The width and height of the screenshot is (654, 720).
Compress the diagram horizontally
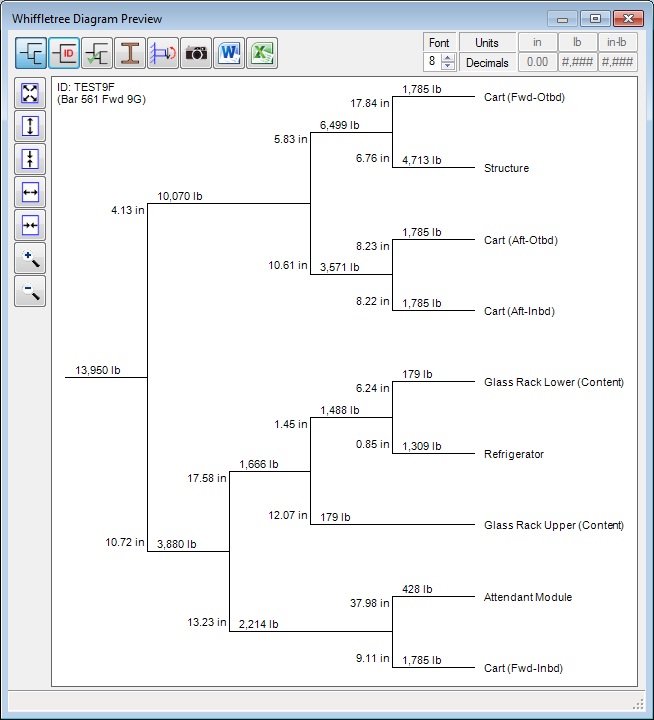pos(30,225)
